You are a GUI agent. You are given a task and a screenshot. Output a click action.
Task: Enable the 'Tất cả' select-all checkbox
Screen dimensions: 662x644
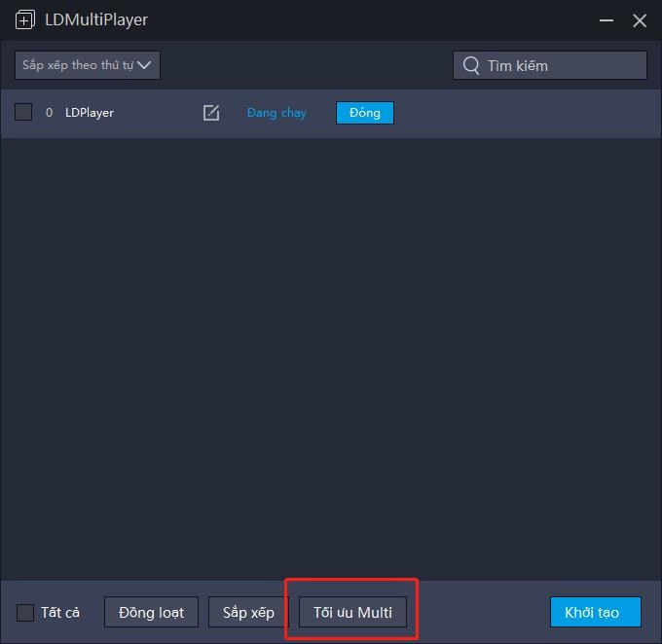click(25, 613)
